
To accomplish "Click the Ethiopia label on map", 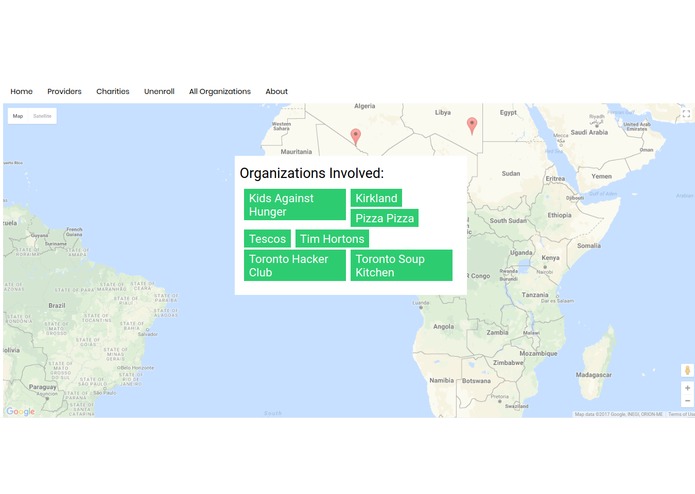I will point(559,215).
